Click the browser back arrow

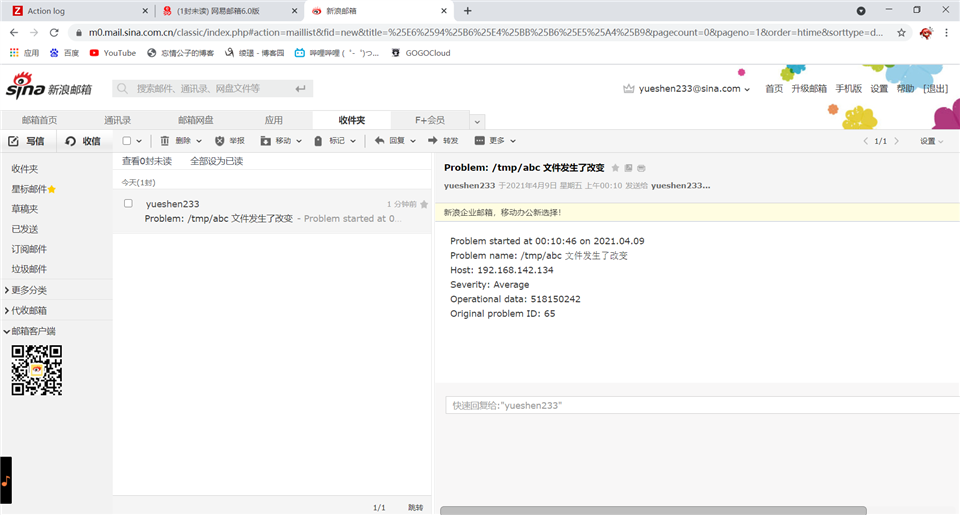coord(14,32)
